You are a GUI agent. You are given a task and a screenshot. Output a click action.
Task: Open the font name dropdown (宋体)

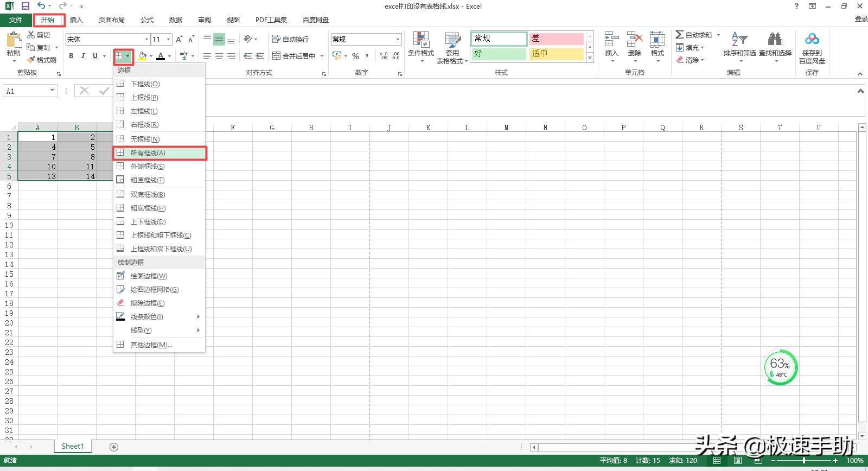click(146, 39)
